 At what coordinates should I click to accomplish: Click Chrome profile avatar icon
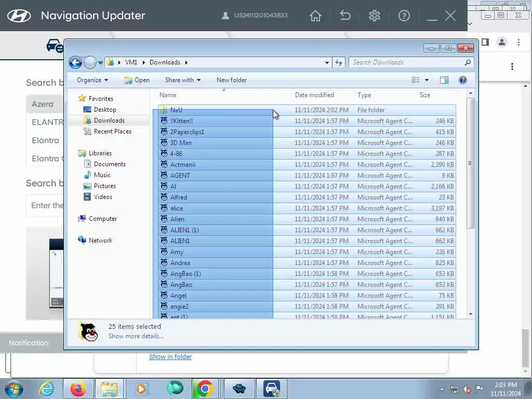[x=501, y=43]
